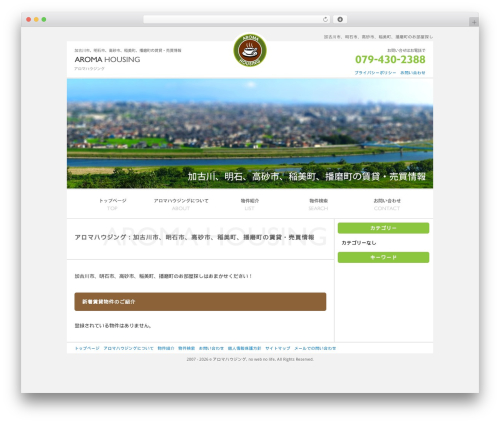The width and height of the screenshot is (500, 423).
Task: Select the お問い合わせ CONTACT nav item
Action: (387, 204)
